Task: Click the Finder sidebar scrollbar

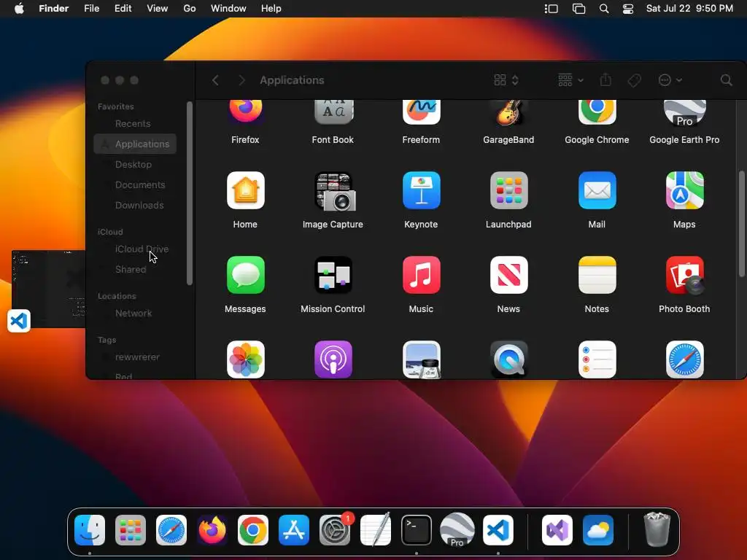Action: click(190, 193)
